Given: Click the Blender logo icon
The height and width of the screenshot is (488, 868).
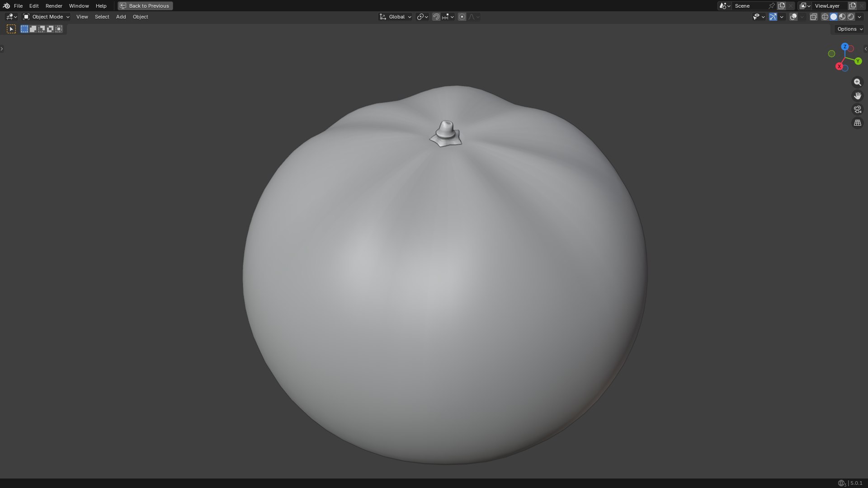Looking at the screenshot, I should (6, 6).
